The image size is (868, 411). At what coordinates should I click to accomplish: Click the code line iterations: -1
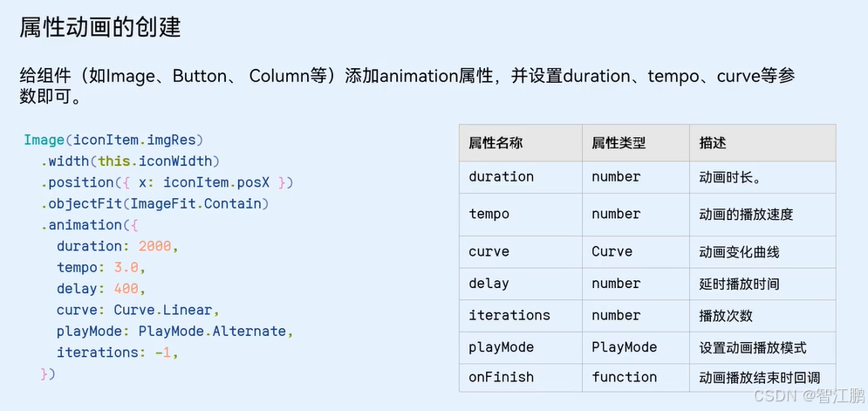point(118,353)
